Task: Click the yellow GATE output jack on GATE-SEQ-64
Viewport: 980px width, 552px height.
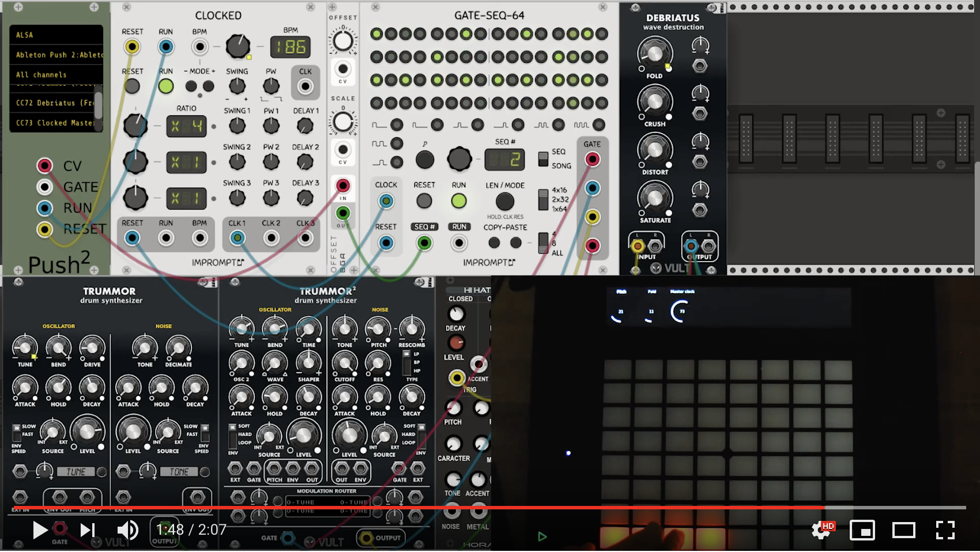Action: pos(592,217)
